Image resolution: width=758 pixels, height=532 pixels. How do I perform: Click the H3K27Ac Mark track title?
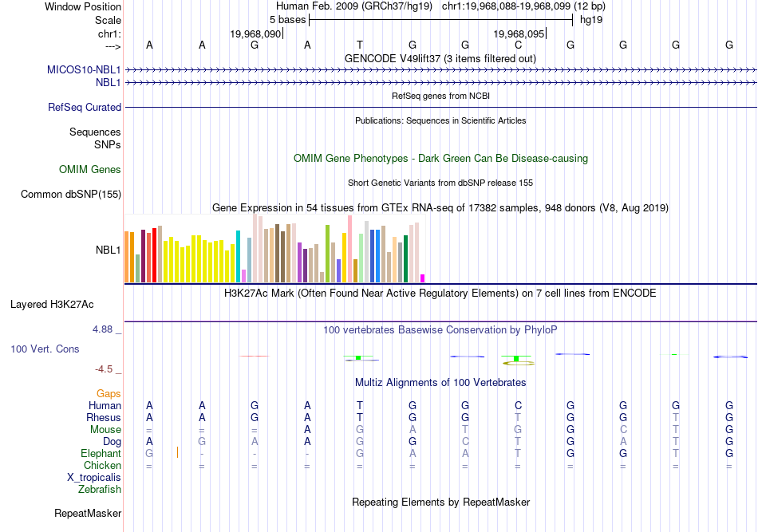click(440, 294)
